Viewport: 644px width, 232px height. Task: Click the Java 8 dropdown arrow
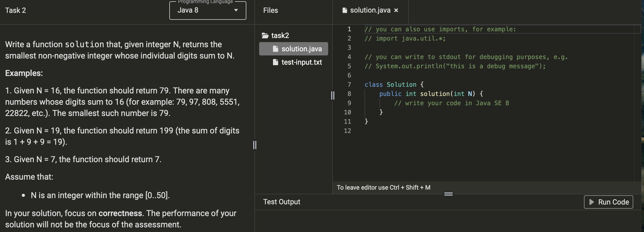click(236, 10)
